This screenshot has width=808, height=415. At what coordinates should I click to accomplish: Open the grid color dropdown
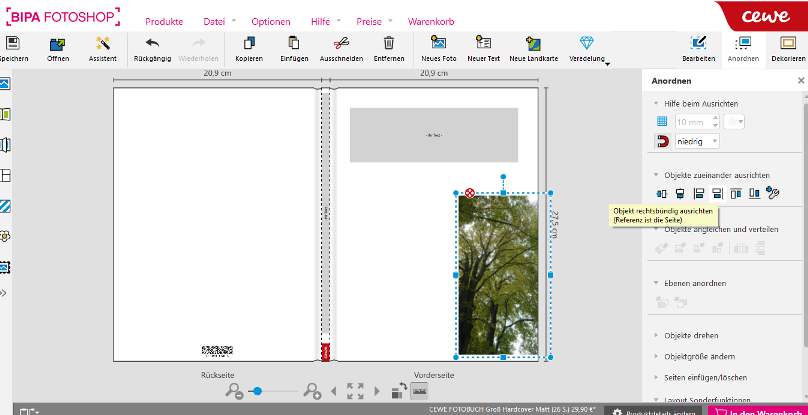[734, 122]
